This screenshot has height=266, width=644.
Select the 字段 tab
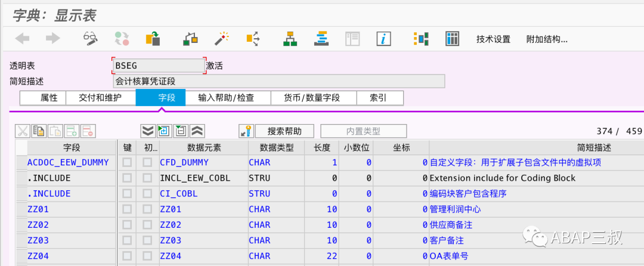point(161,98)
